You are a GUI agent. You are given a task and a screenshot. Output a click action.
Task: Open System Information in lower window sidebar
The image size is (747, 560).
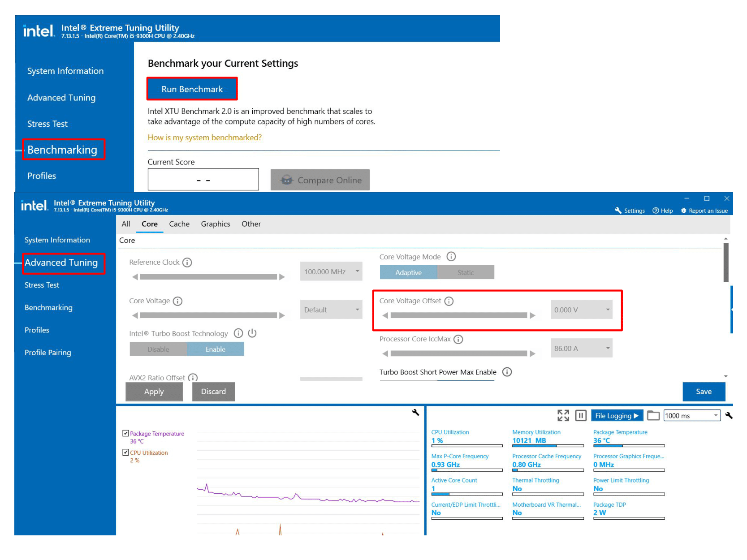(57, 240)
